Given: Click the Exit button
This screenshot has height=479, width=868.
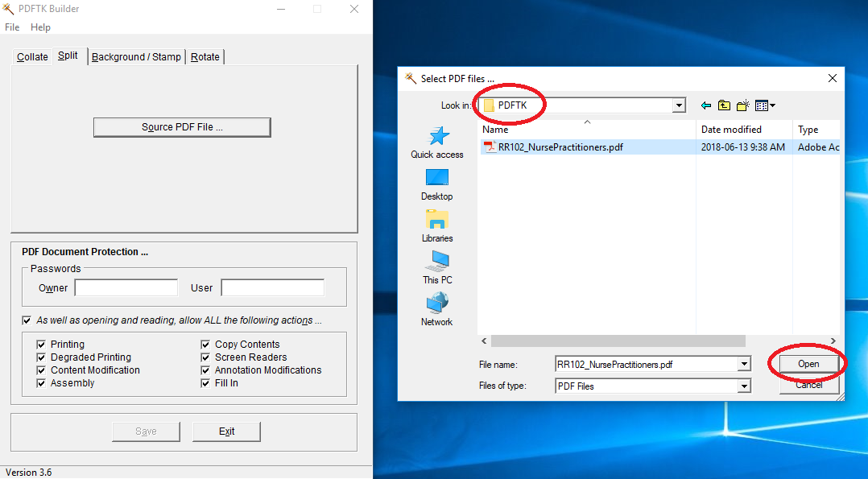Looking at the screenshot, I should (x=226, y=432).
